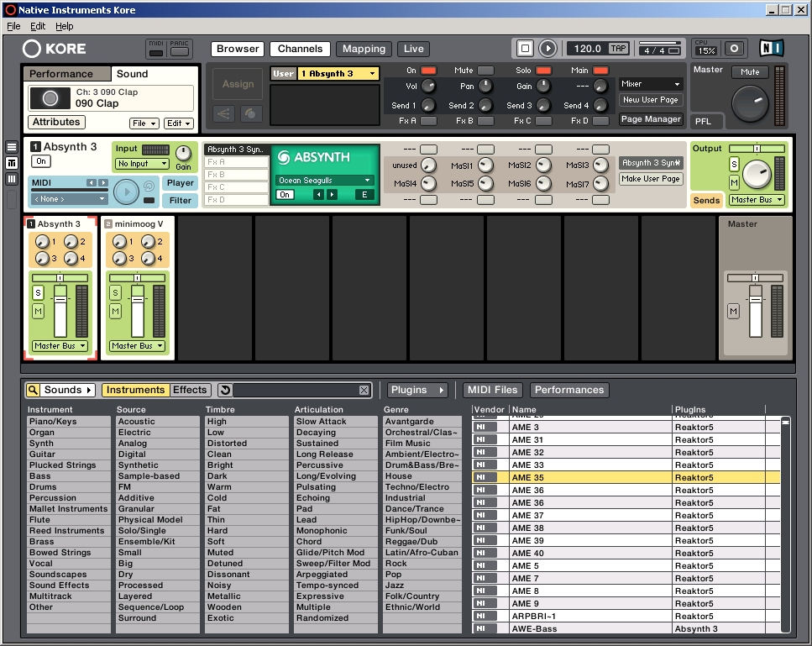Open the Edit dropdown in the Performance panel
The height and width of the screenshot is (646, 812).
(x=179, y=123)
